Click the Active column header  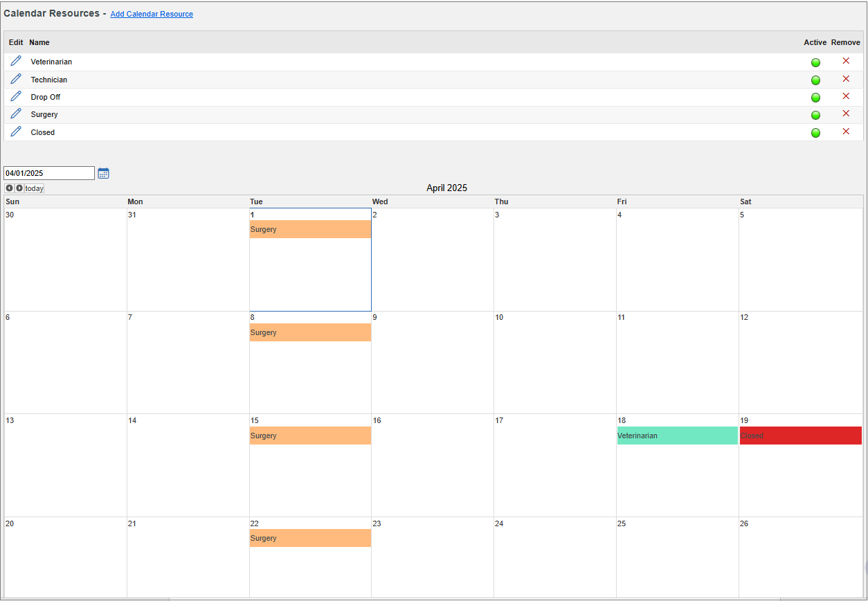click(x=815, y=42)
